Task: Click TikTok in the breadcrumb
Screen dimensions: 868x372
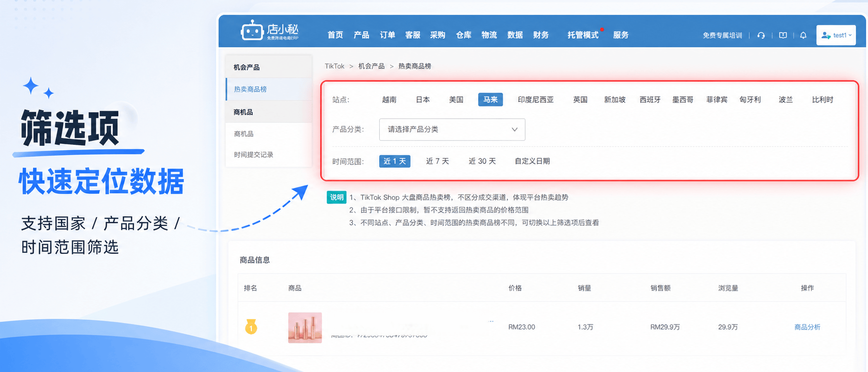Action: pos(334,66)
